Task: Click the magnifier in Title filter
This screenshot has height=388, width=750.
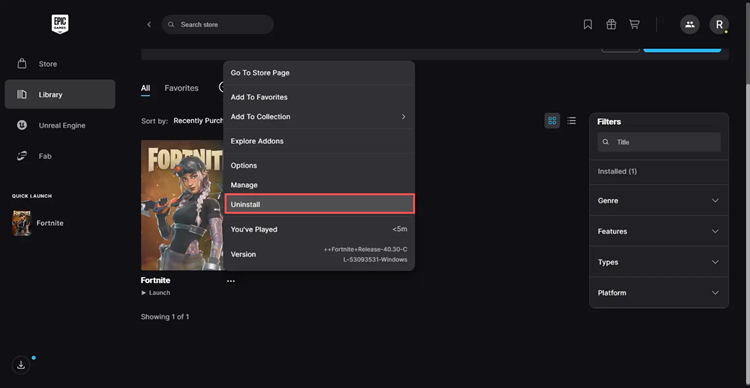Action: pyautogui.click(x=606, y=142)
